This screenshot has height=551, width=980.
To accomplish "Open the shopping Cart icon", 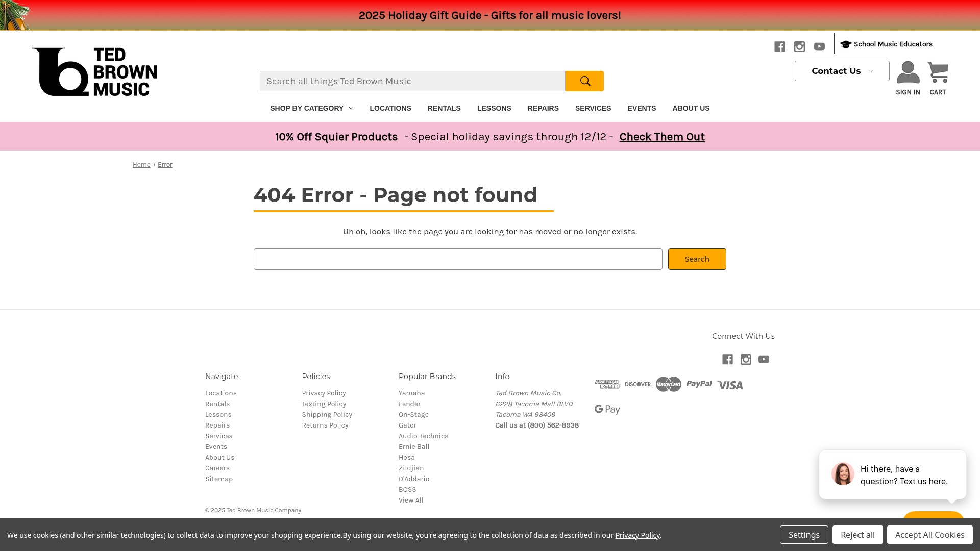I will (x=938, y=72).
